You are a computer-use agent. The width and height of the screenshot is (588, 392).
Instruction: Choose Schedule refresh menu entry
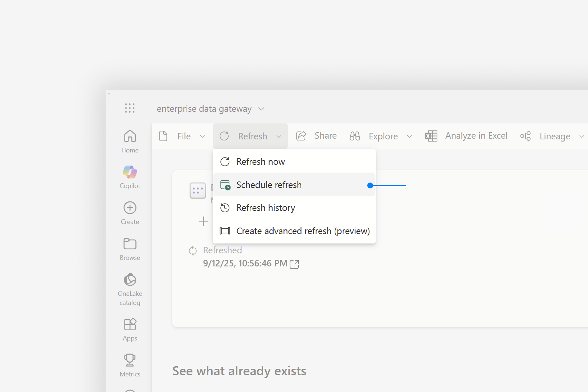pyautogui.click(x=294, y=185)
